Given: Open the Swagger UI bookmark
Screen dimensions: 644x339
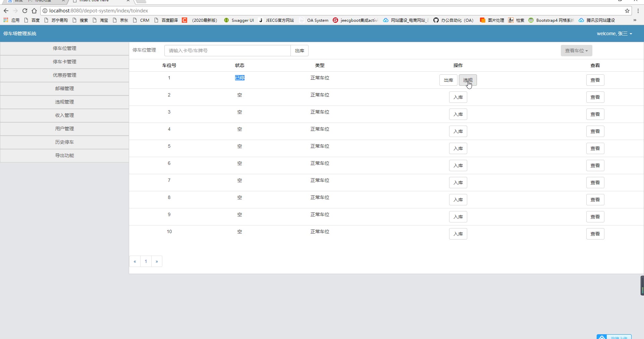Looking at the screenshot, I should 239,20.
